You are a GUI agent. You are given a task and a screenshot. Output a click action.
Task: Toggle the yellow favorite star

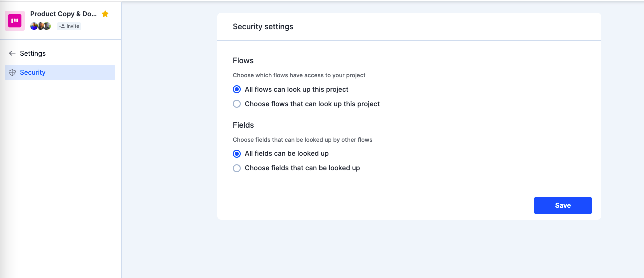pos(105,14)
